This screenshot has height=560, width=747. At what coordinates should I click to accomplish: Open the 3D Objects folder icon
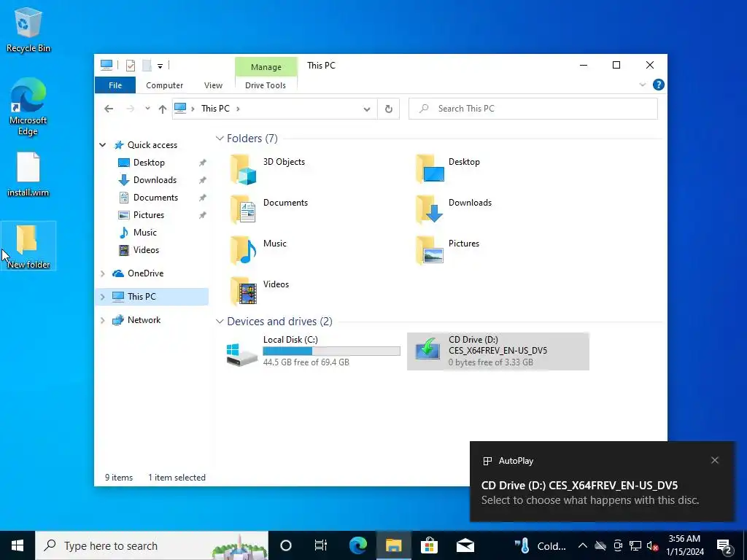244,169
